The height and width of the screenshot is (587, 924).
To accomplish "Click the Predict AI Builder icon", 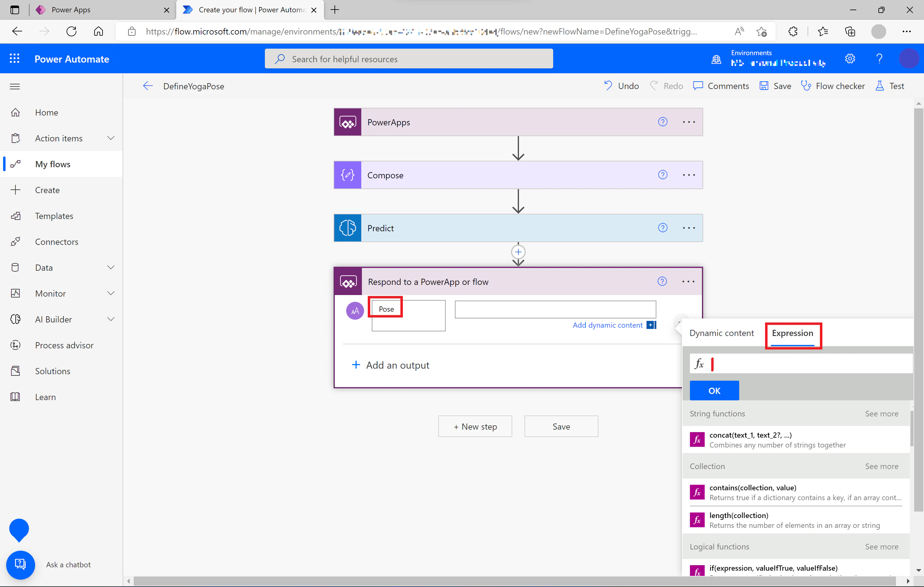I will point(348,228).
